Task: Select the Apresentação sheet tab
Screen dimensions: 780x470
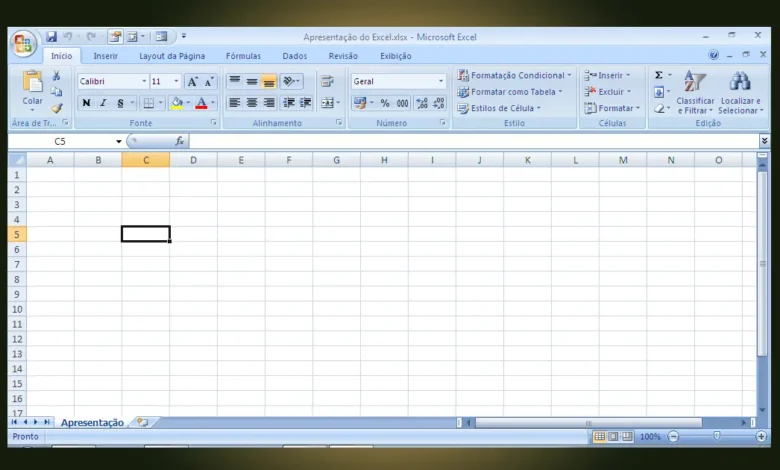Action: pyautogui.click(x=92, y=422)
